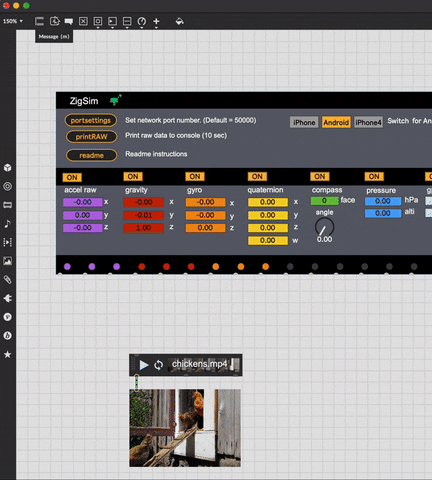Open the Slider tool dropdown arrow
The image size is (432, 480).
click(x=127, y=28)
